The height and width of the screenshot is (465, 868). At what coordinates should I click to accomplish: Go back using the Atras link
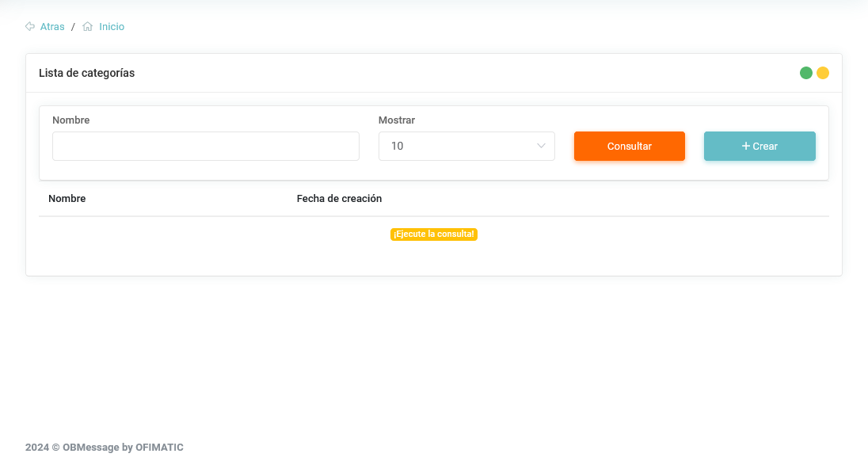[52, 27]
